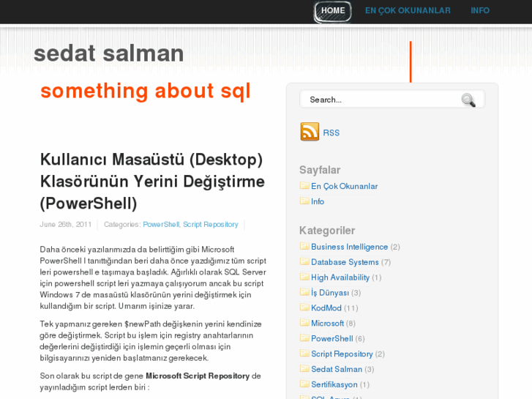Click bold Microsoft Script Repository text
This screenshot has width=532, height=399.
tap(198, 376)
